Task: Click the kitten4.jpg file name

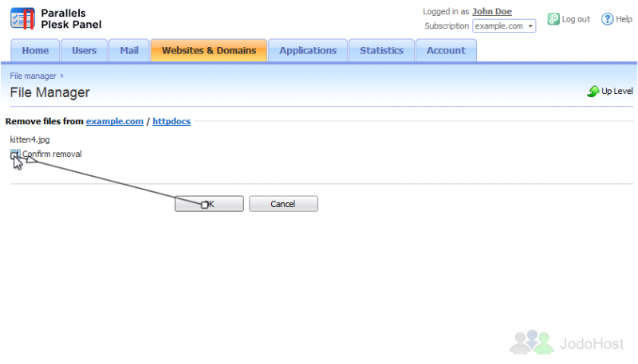Action: point(30,139)
